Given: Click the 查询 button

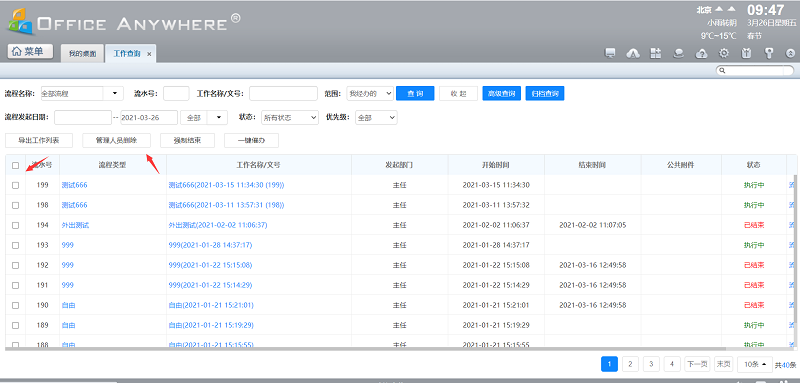Looking at the screenshot, I should [x=415, y=93].
